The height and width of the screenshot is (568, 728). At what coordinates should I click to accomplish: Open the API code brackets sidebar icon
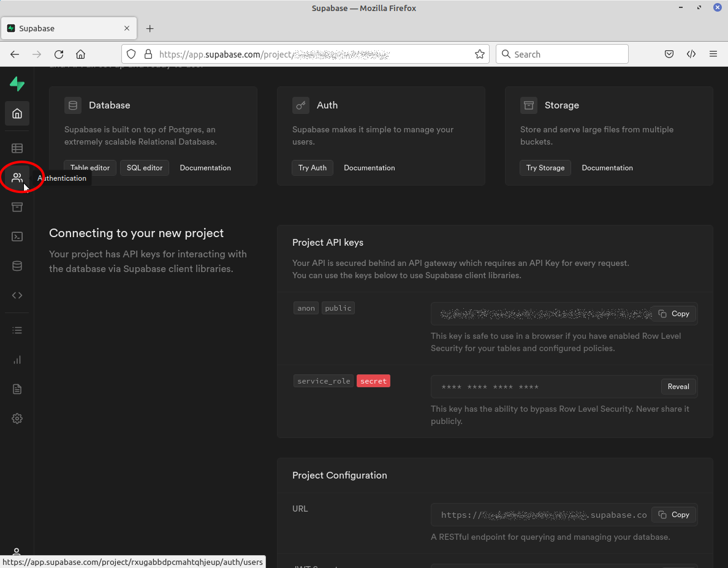[17, 295]
